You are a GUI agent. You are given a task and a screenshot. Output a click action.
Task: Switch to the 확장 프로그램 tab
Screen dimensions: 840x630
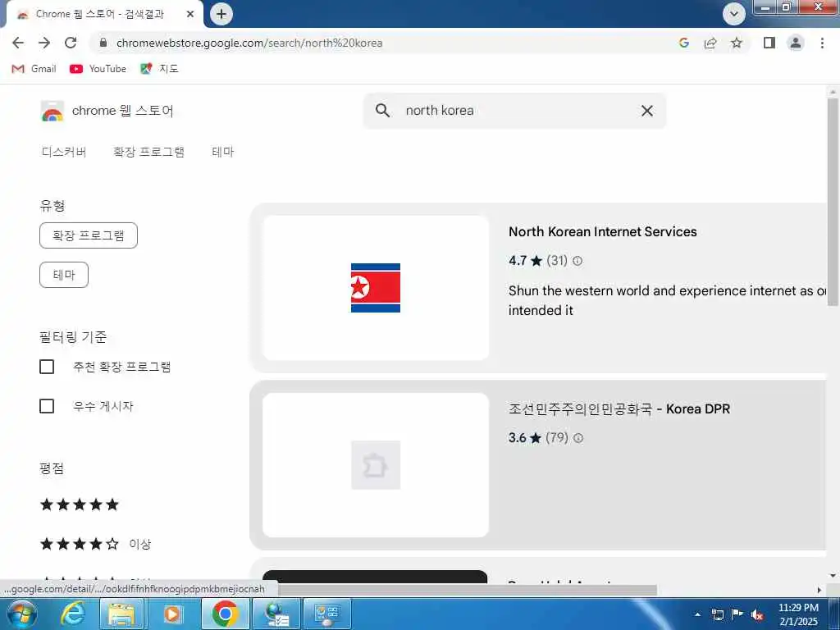pos(149,152)
